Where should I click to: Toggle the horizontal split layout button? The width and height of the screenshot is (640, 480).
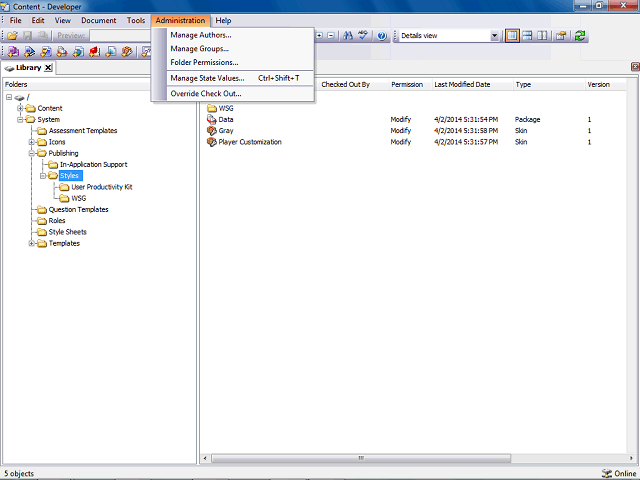tap(527, 36)
